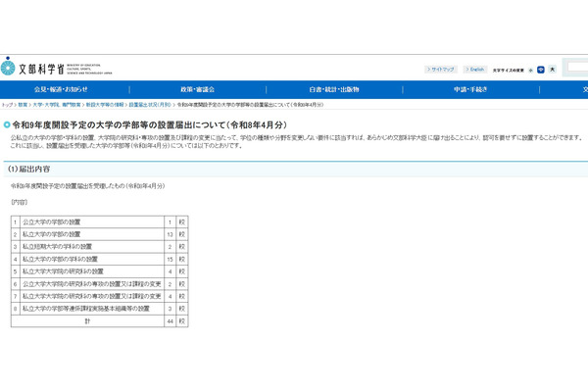Open the 申請・手続き menu
The image size is (588, 392).
[x=470, y=89]
